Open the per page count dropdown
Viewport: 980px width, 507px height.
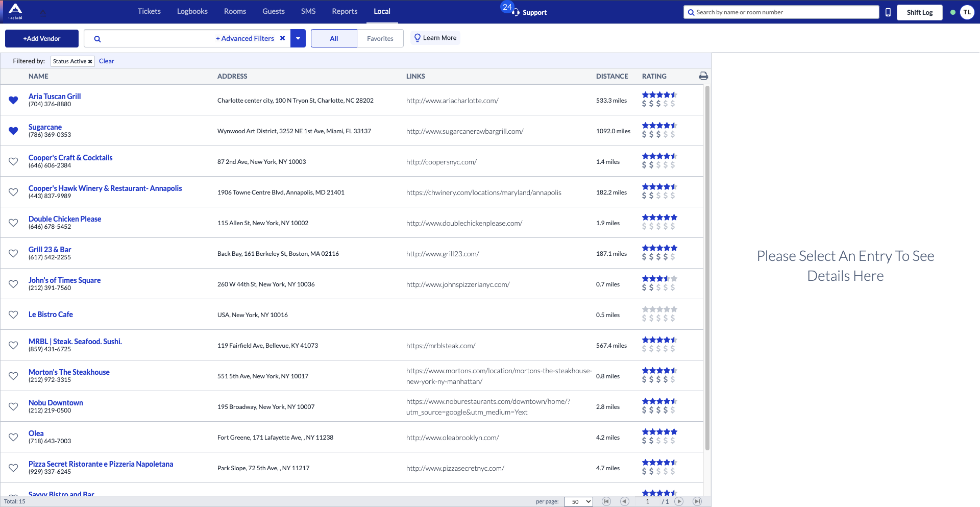tap(578, 501)
